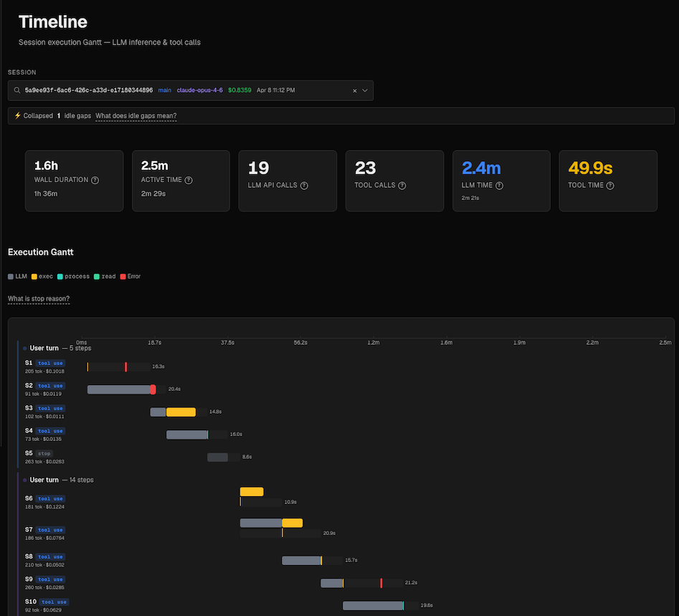Click the gray LLM bar in S10 row

click(373, 606)
